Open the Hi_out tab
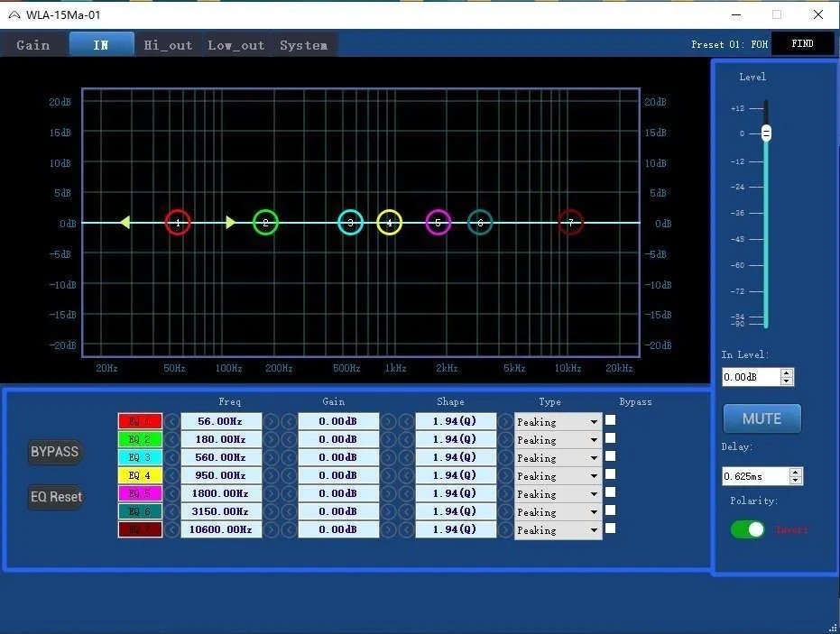The height and width of the screenshot is (634, 840). [x=168, y=45]
